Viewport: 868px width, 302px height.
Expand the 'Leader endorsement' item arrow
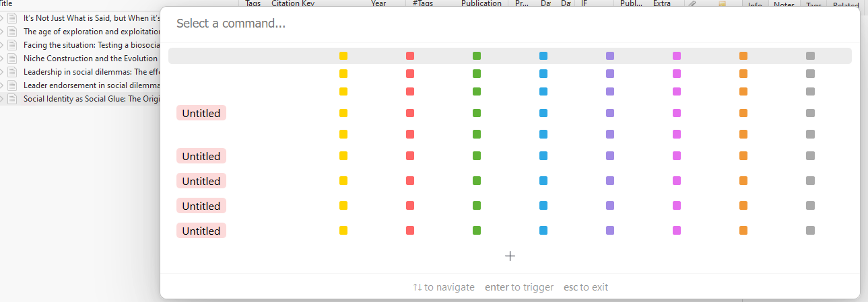point(2,85)
